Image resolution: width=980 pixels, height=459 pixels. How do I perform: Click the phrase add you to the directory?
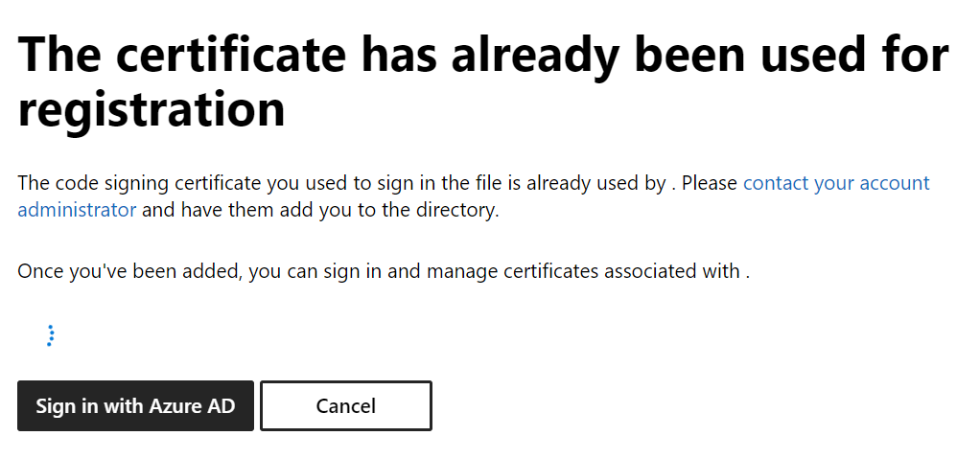coord(388,210)
